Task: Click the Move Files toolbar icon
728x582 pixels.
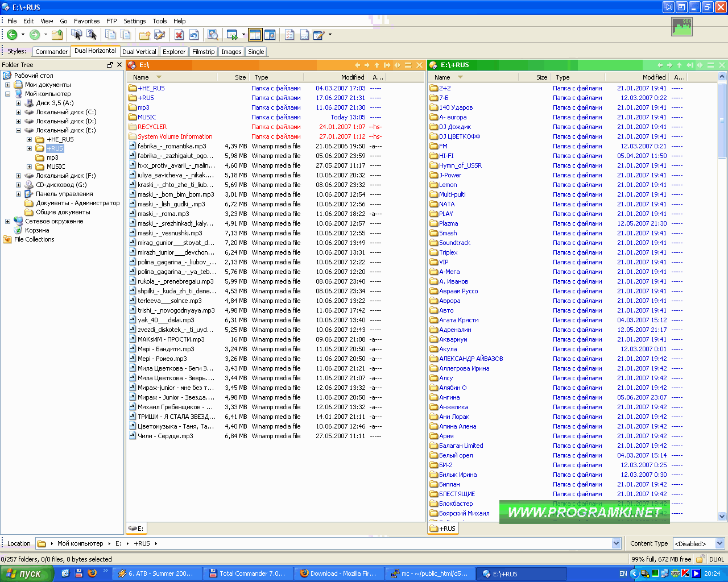Action: coord(91,35)
